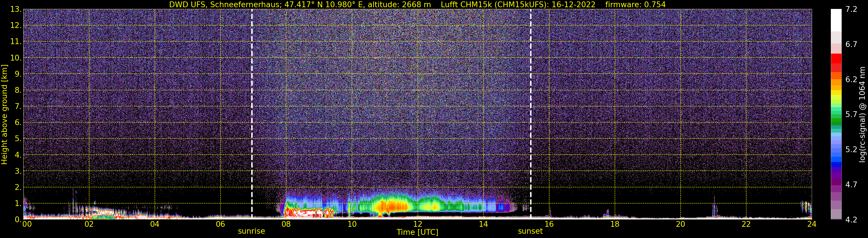Click the colorbar tick value 4.7
868x238 pixels.
click(x=851, y=184)
